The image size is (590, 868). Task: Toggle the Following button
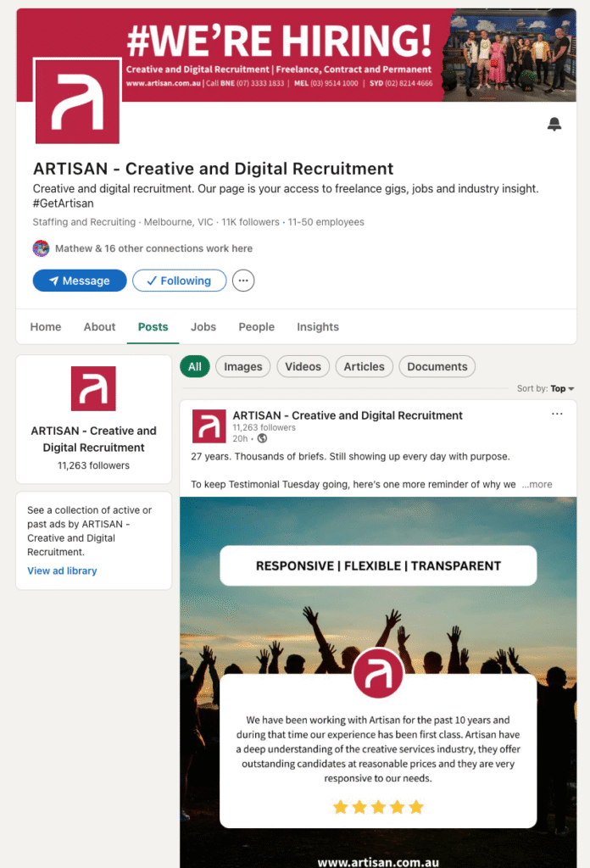click(180, 281)
